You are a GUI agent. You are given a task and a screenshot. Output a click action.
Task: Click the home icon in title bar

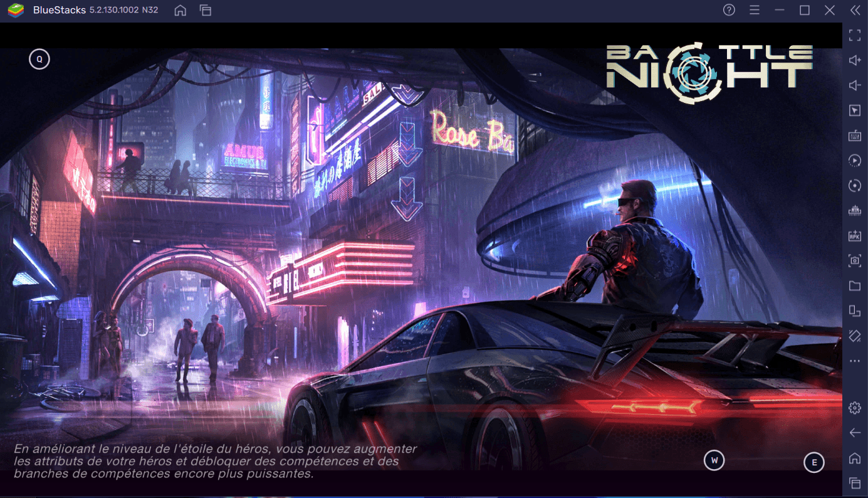point(180,10)
